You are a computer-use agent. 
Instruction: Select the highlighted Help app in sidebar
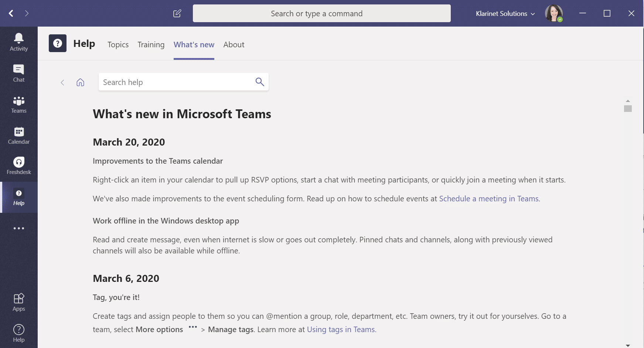point(19,197)
